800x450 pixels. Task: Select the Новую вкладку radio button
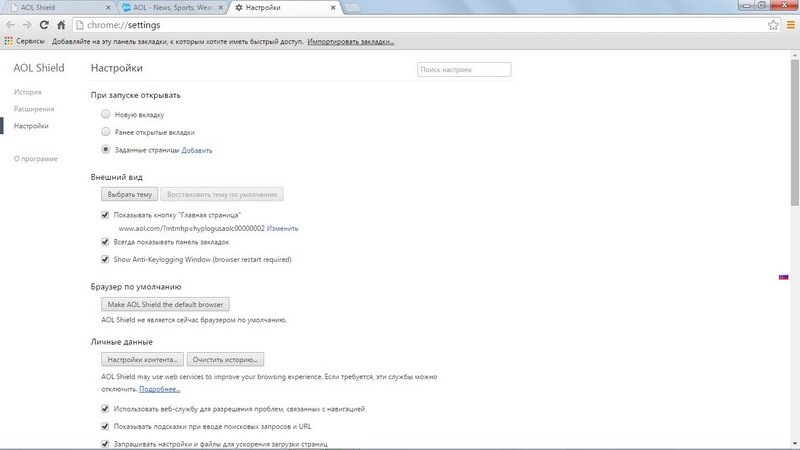pyautogui.click(x=106, y=114)
